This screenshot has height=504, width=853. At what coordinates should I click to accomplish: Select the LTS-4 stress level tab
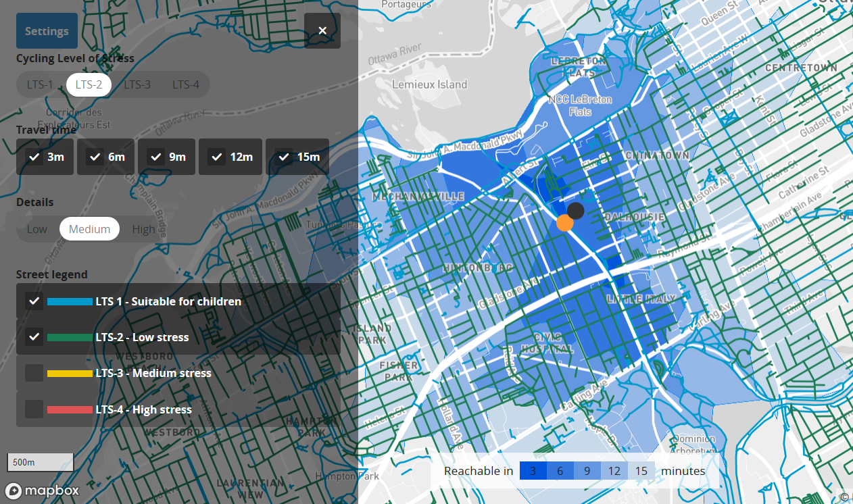(x=186, y=84)
